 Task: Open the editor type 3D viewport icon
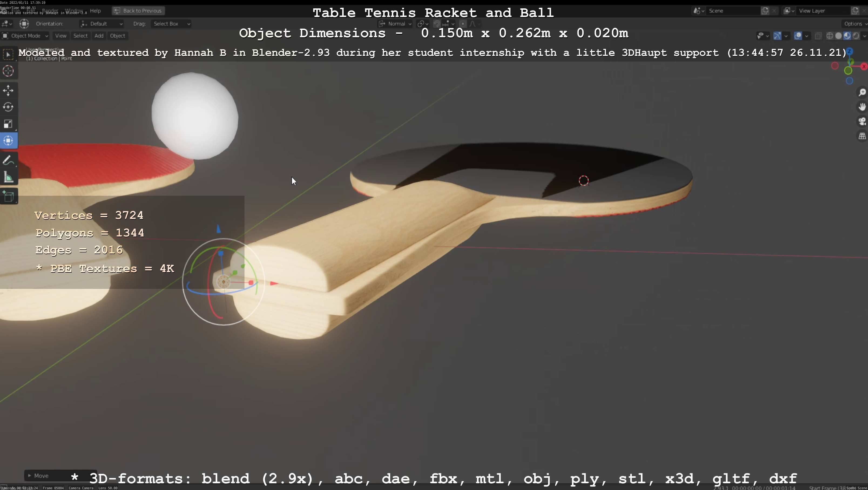tap(7, 23)
